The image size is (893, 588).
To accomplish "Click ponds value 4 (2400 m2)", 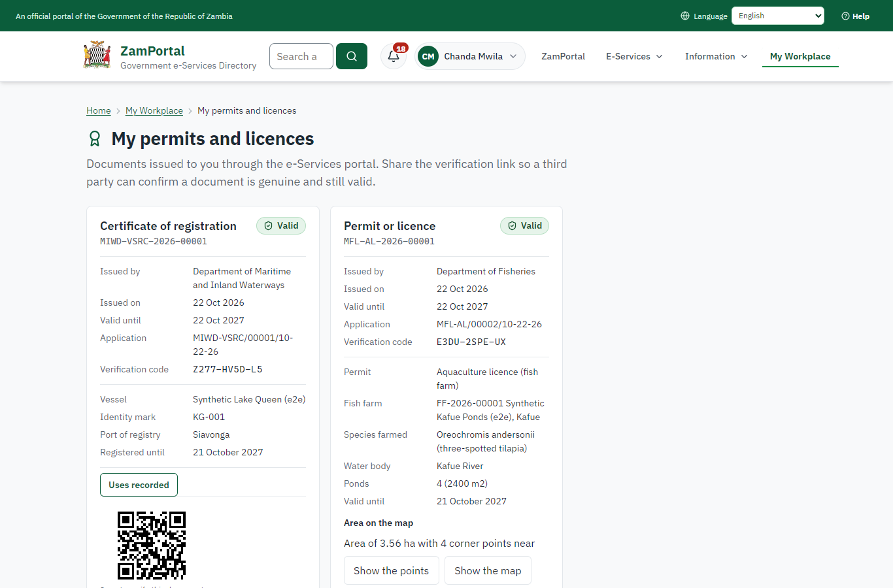I will coord(462,483).
